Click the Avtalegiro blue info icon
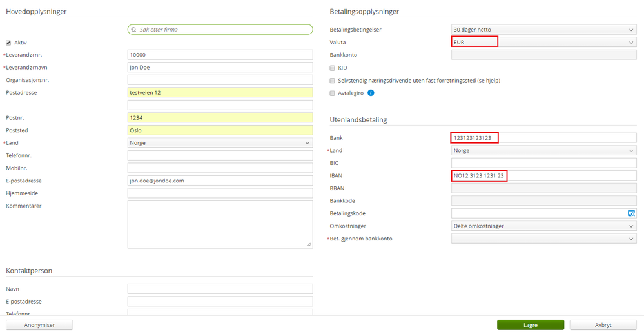The height and width of the screenshot is (332, 644). 371,93
